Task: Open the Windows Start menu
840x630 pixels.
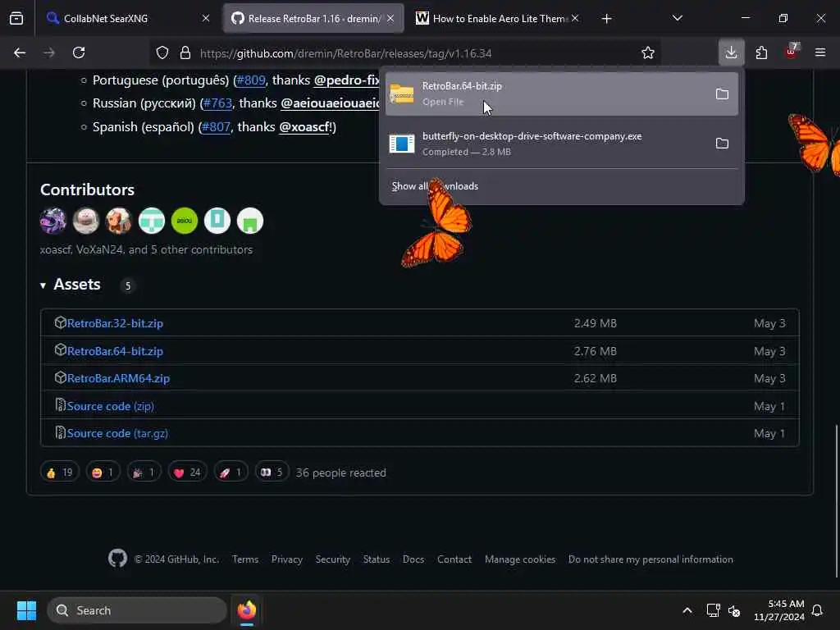Action: (26, 610)
